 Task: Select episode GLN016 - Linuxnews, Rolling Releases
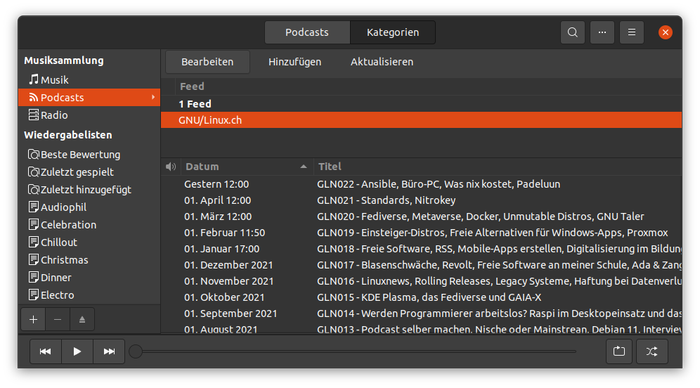pyautogui.click(x=499, y=281)
